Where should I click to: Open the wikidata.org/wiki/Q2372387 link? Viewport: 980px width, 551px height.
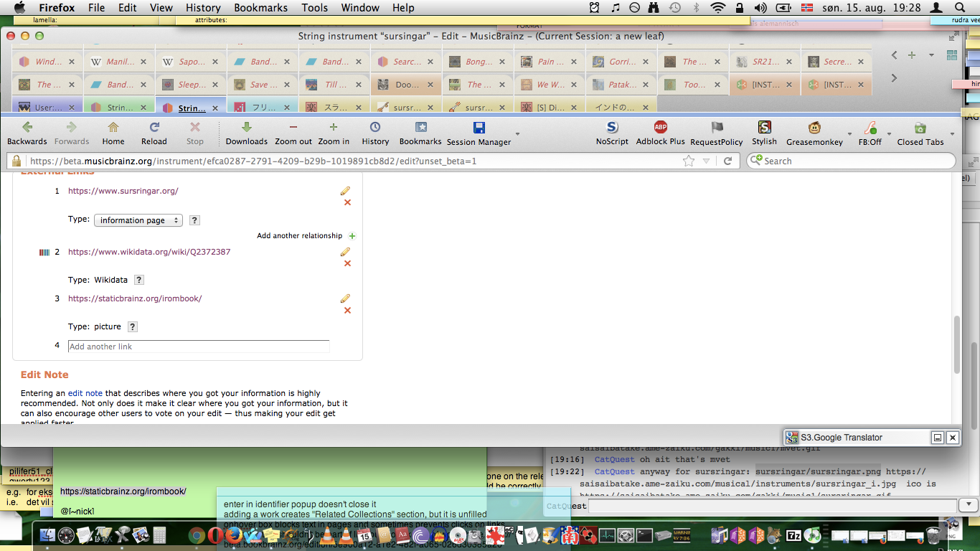coord(149,252)
